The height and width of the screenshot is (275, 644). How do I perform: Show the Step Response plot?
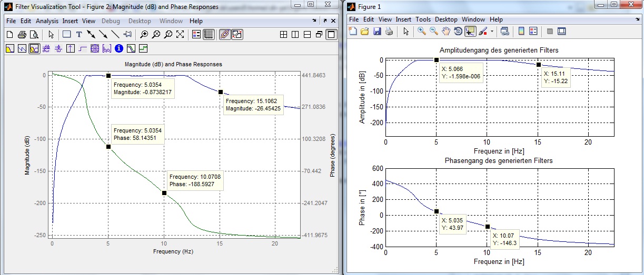pos(83,48)
